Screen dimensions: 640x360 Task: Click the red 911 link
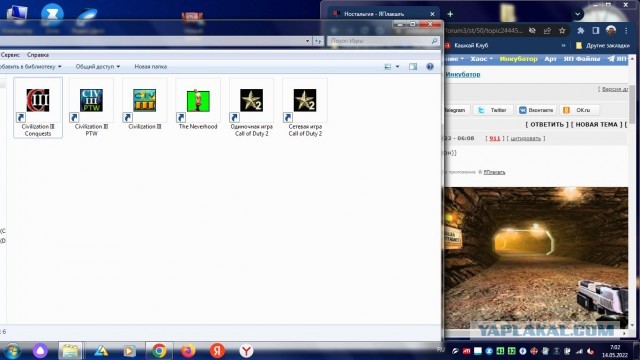click(495, 138)
